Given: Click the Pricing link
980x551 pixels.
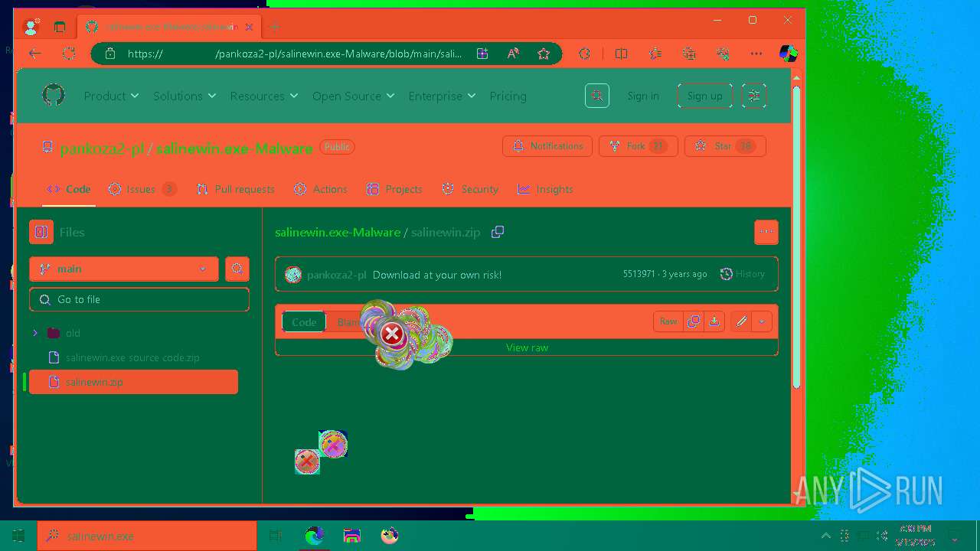Looking at the screenshot, I should click(508, 96).
